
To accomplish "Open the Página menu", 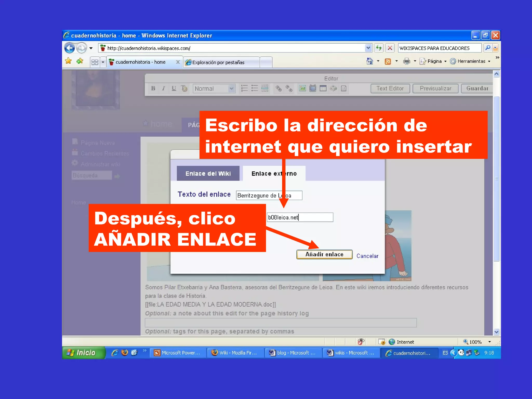I will coord(433,61).
